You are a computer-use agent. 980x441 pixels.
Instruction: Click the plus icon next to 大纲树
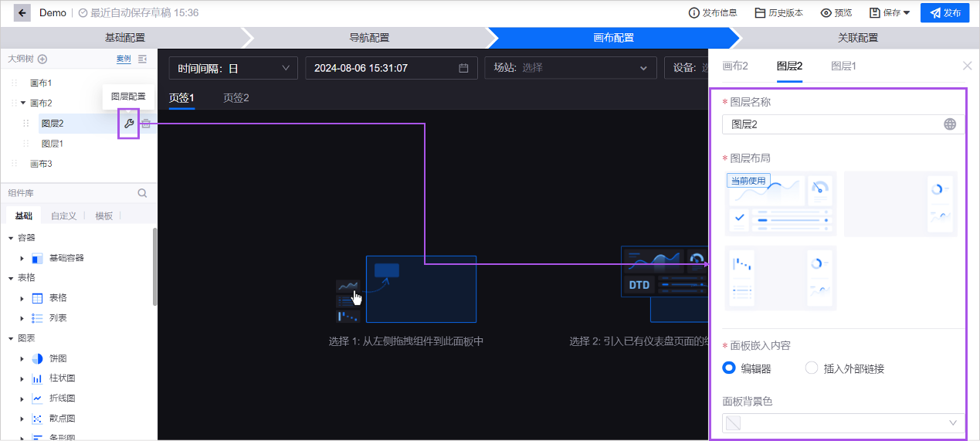(x=42, y=59)
